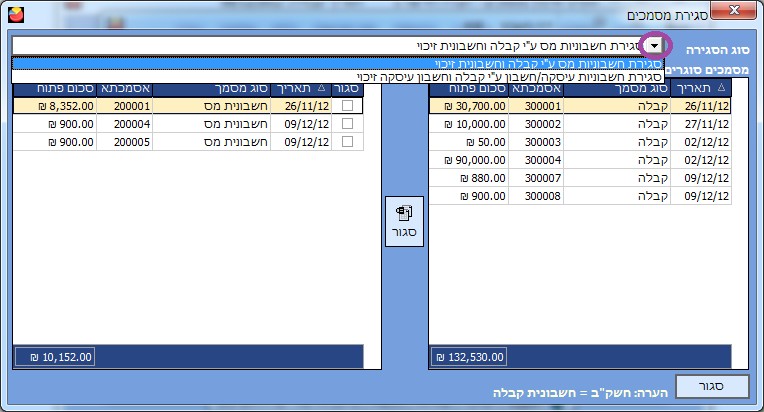This screenshot has width=764, height=412.
Task: Select receipt row 300002 in right table
Action: coord(580,123)
